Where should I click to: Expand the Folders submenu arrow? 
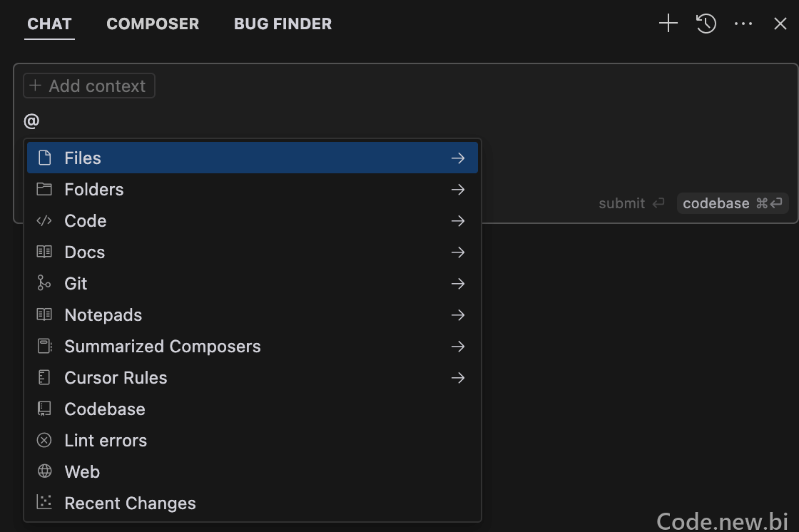tap(457, 190)
